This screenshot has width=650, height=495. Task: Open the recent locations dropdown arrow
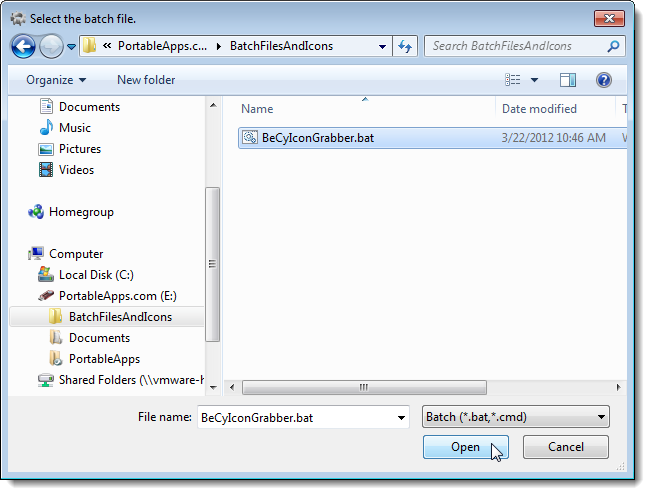pyautogui.click(x=71, y=47)
